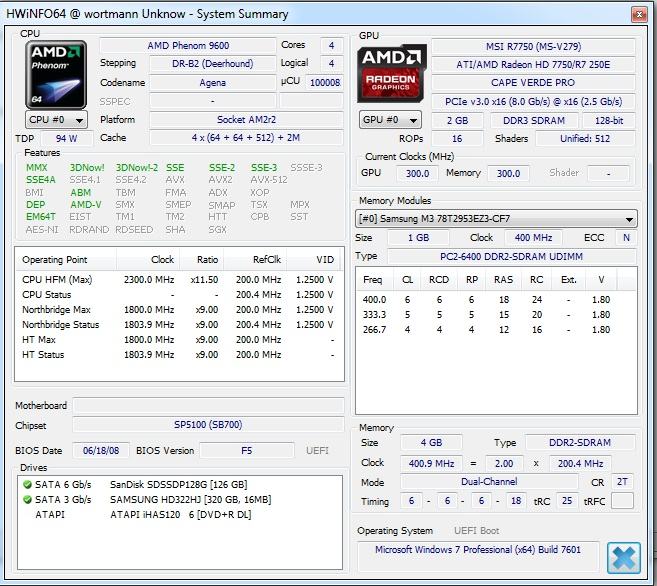Click the blue X close icon
The width and height of the screenshot is (657, 586).
coord(623,558)
